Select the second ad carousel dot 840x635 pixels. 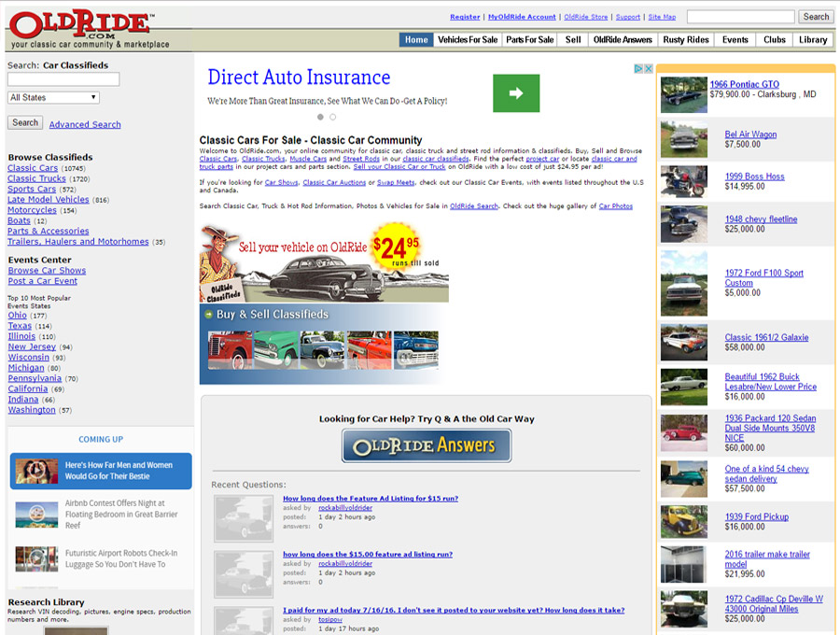pos(332,117)
